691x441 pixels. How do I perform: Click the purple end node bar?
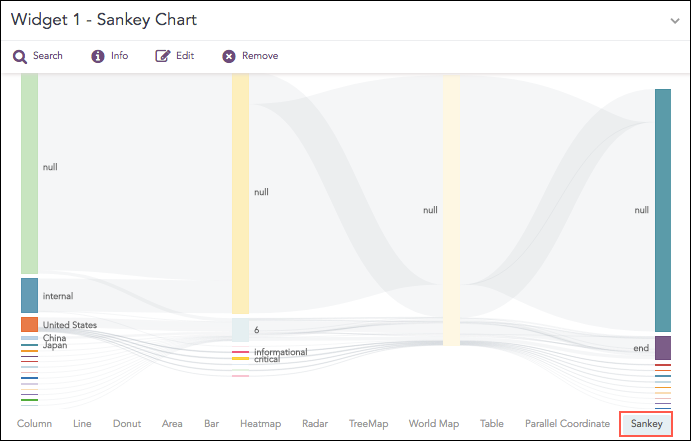tap(663, 347)
